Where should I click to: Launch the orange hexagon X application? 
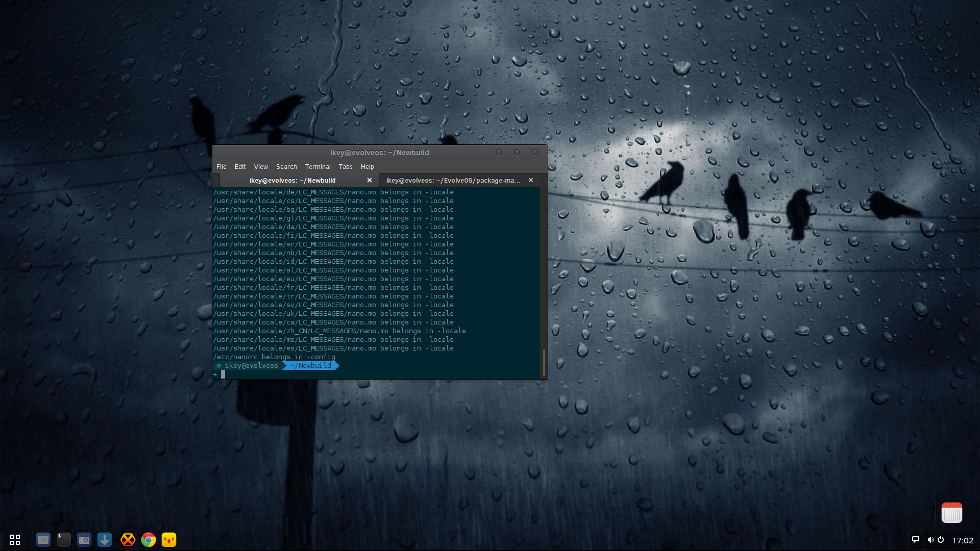tap(128, 540)
